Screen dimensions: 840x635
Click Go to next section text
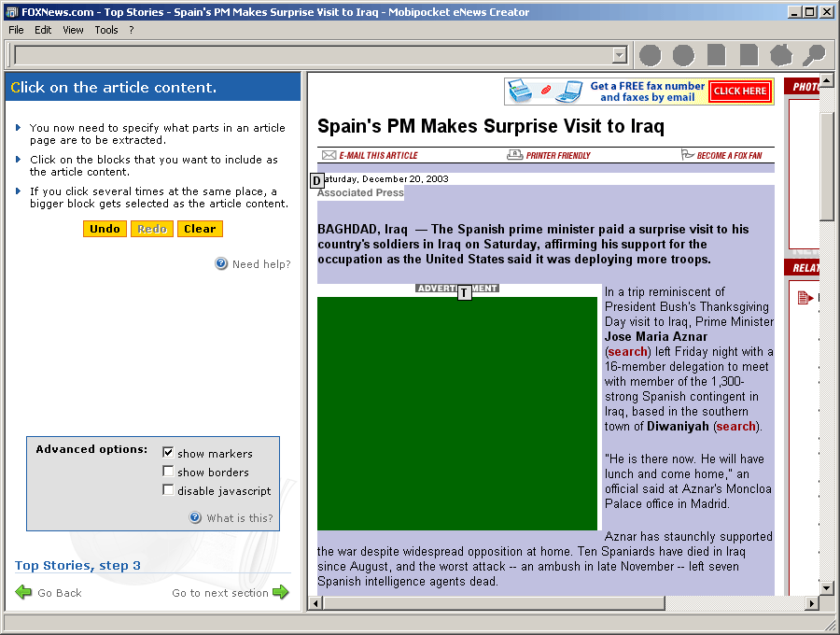[x=220, y=593]
